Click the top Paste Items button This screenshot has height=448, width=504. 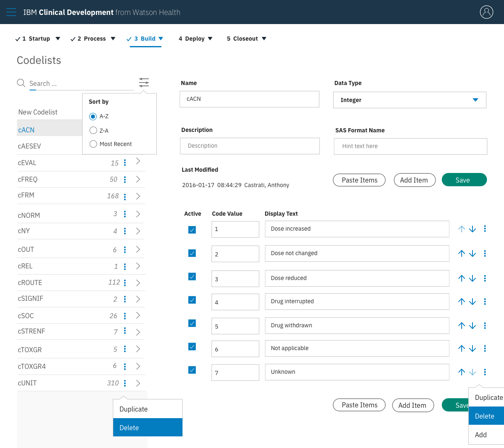point(359,180)
